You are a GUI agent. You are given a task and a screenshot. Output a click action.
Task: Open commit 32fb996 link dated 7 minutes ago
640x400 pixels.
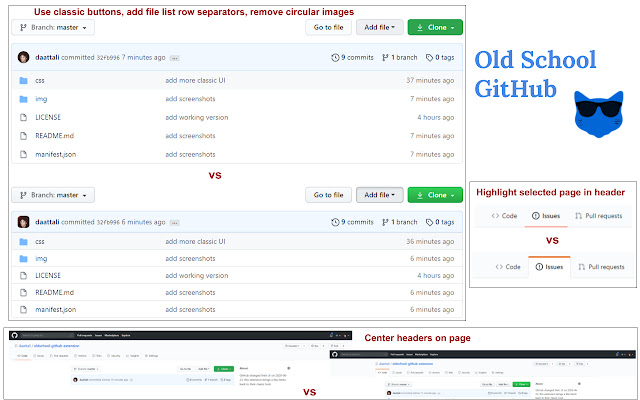click(108, 58)
